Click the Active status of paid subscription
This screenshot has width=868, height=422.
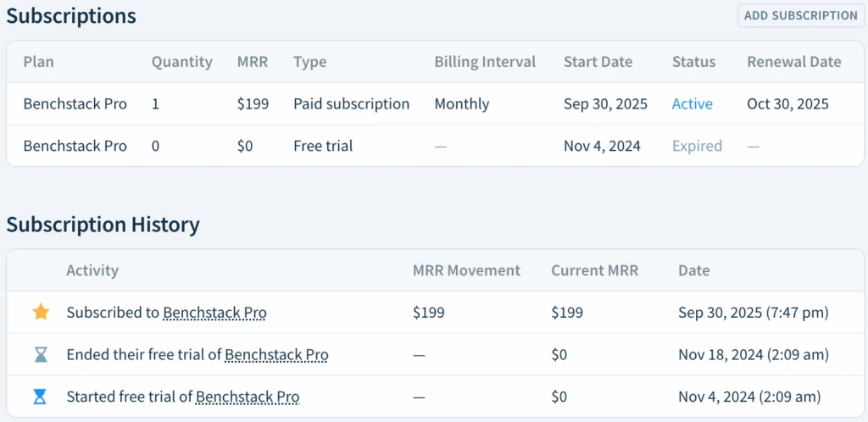pos(692,104)
